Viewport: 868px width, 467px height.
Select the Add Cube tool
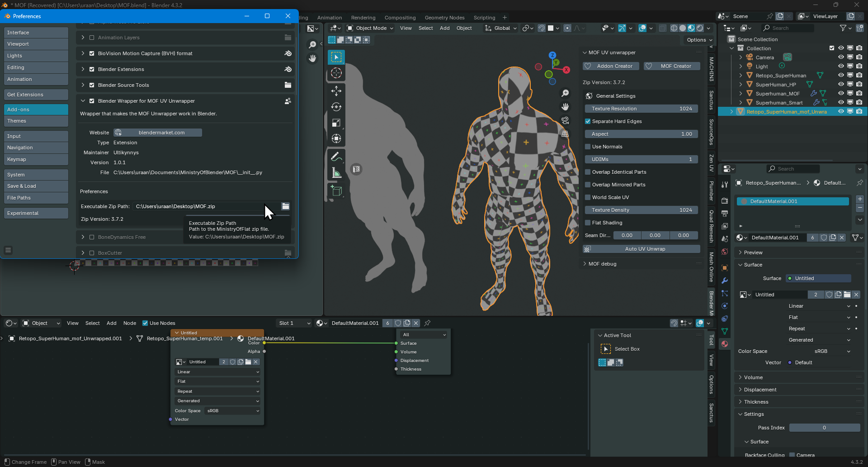(x=336, y=191)
